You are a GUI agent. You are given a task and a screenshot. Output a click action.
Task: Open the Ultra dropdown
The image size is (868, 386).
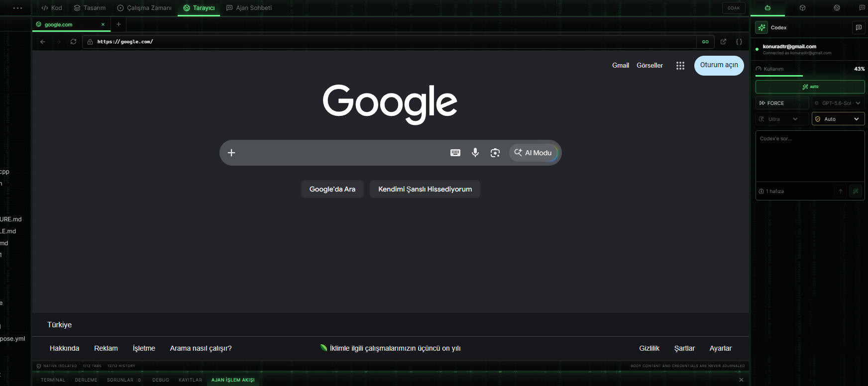coord(782,119)
